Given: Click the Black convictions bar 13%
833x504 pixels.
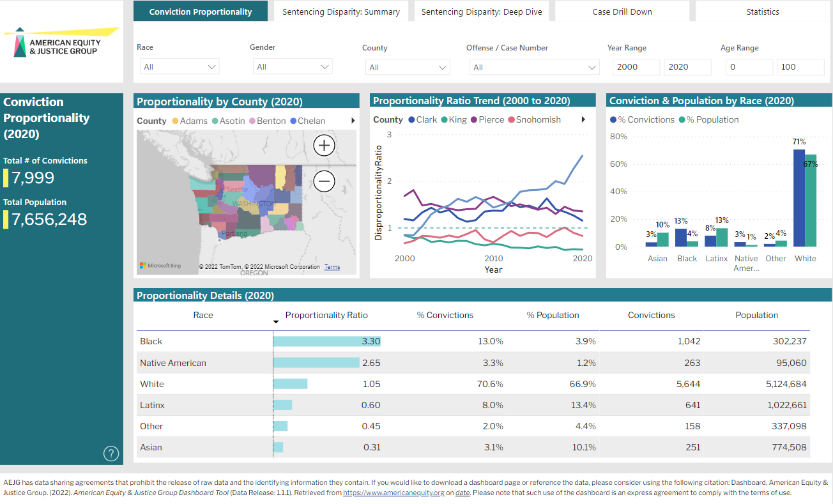Looking at the screenshot, I should point(681,238).
